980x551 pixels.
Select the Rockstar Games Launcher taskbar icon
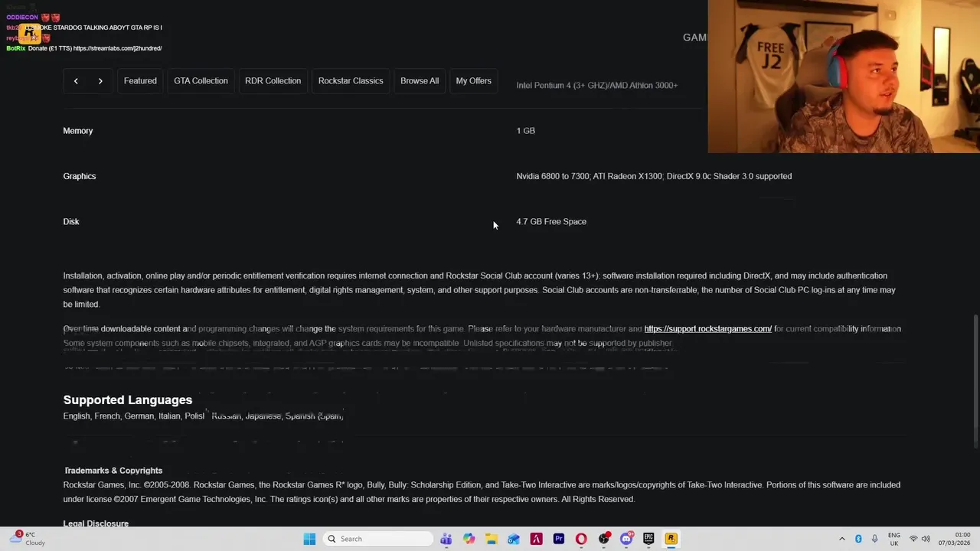671,539
